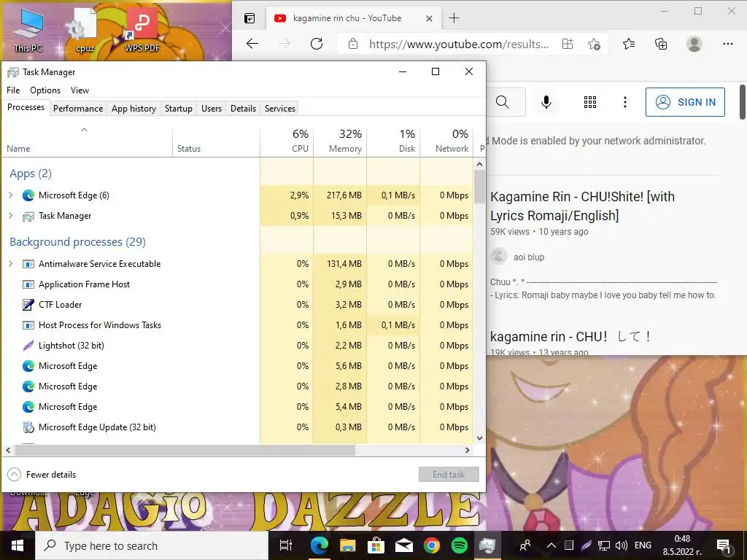Viewport: 747px width, 560px height.
Task: Switch to the Services tab
Action: coord(280,109)
